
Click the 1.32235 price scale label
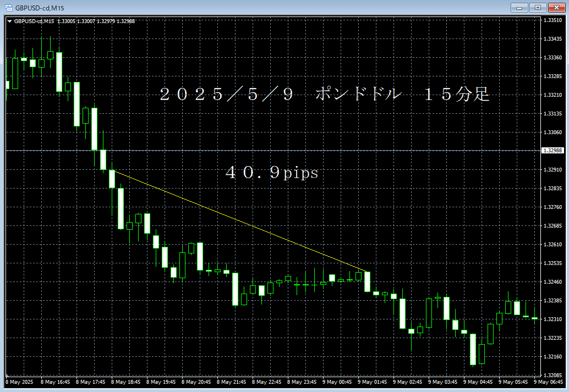click(552, 338)
